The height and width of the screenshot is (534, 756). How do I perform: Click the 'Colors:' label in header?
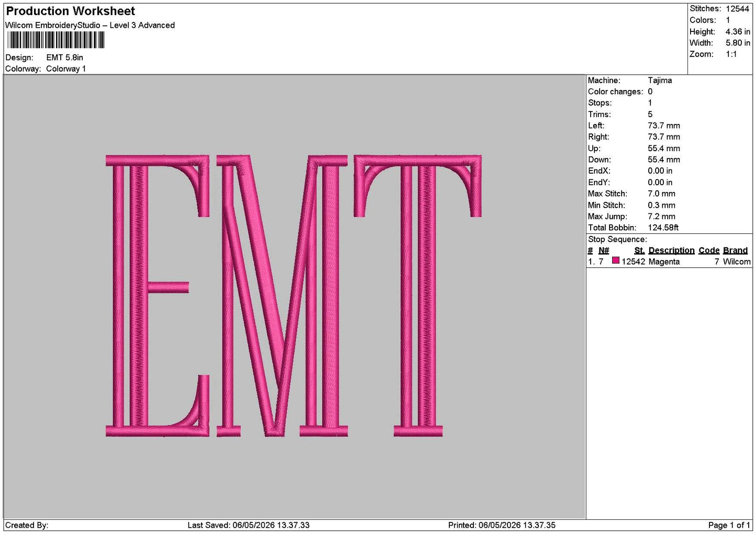(703, 20)
